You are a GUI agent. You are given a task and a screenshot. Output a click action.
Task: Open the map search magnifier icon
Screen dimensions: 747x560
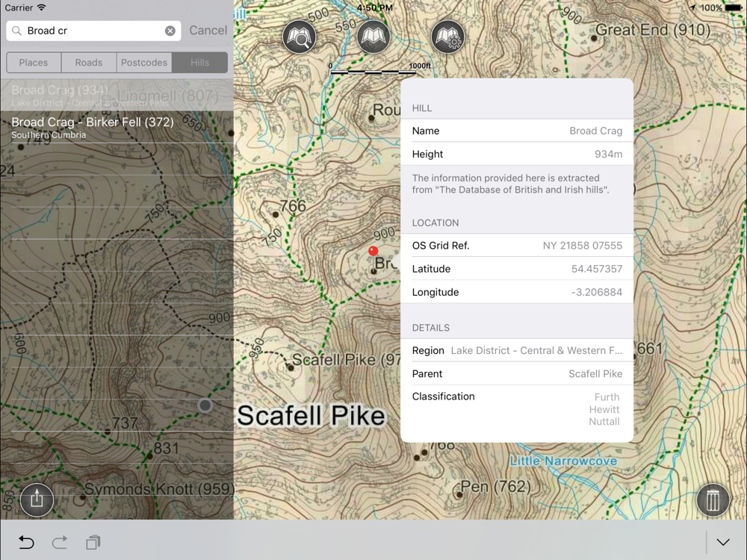tap(300, 37)
